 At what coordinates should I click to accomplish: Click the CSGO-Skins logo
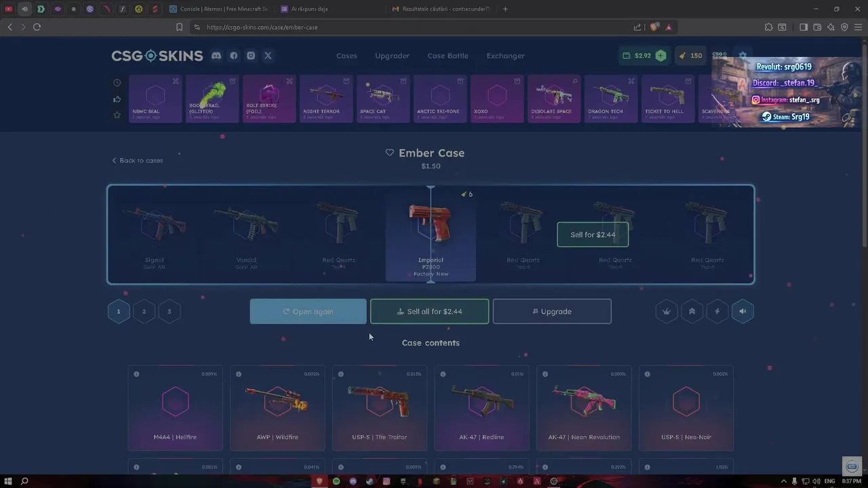pos(157,56)
